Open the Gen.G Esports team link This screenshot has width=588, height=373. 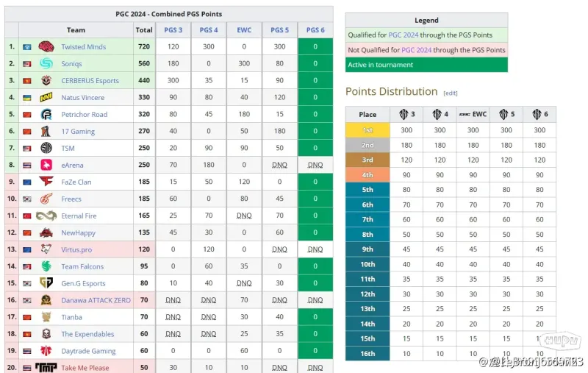click(83, 283)
